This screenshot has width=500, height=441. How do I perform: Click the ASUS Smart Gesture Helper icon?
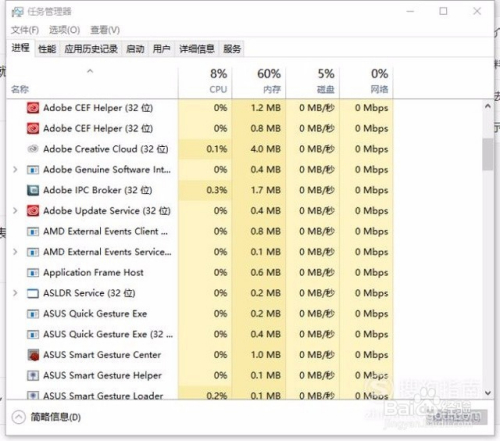pyautogui.click(x=33, y=376)
